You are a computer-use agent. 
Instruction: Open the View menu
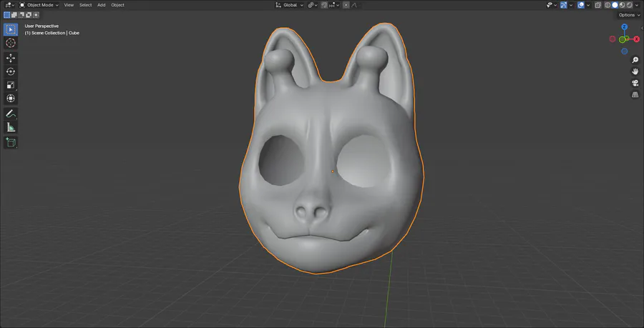click(x=69, y=5)
